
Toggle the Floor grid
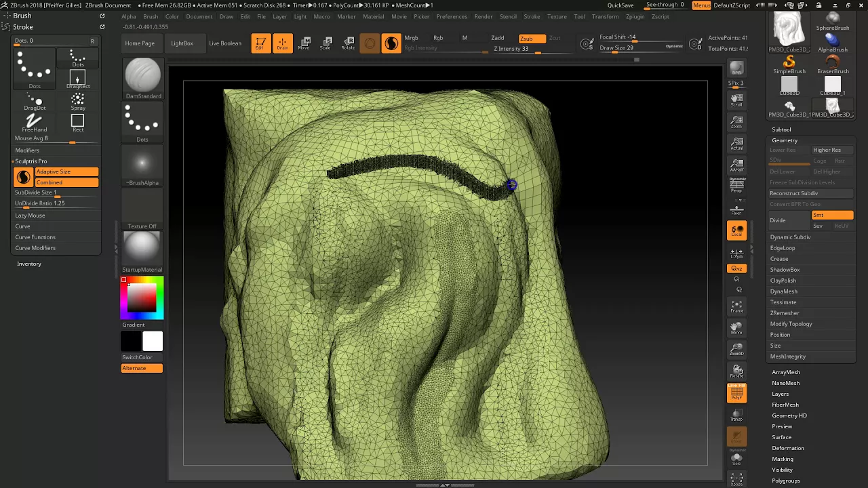[736, 209]
